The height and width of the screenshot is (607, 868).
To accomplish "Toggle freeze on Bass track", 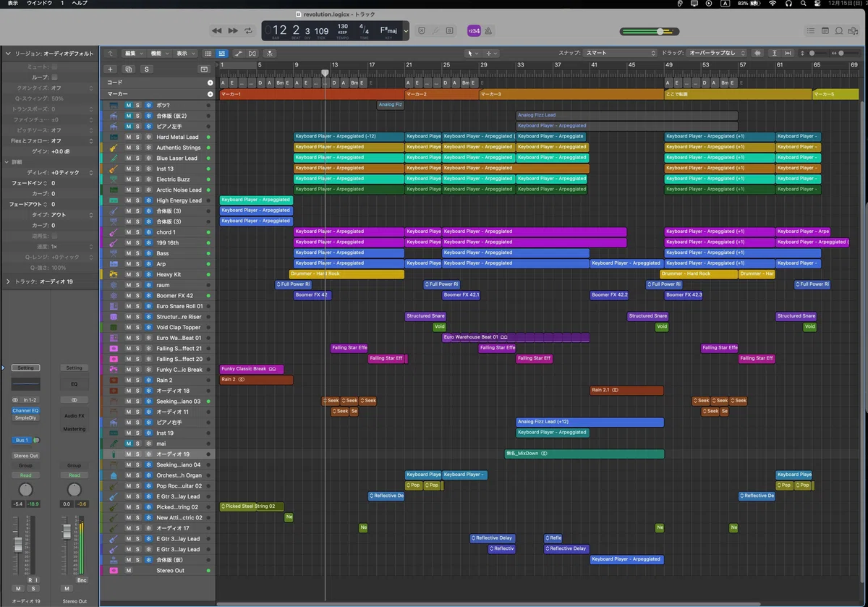I will 148,253.
